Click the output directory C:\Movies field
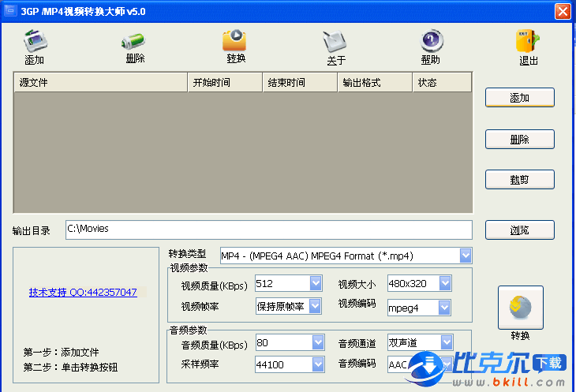Viewport: 576px width, 392px height. click(x=269, y=230)
